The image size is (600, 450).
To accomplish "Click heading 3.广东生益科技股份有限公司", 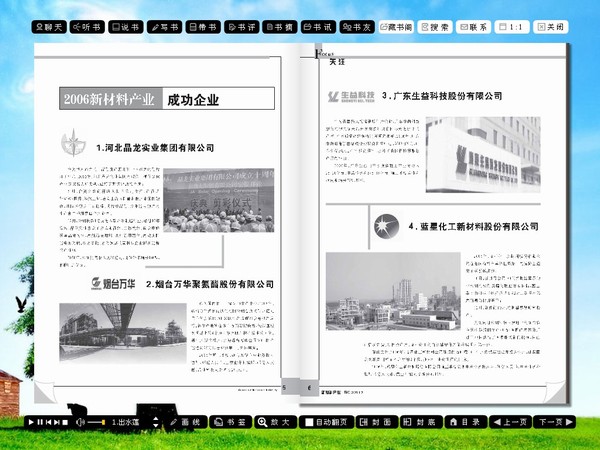I will 442,96.
